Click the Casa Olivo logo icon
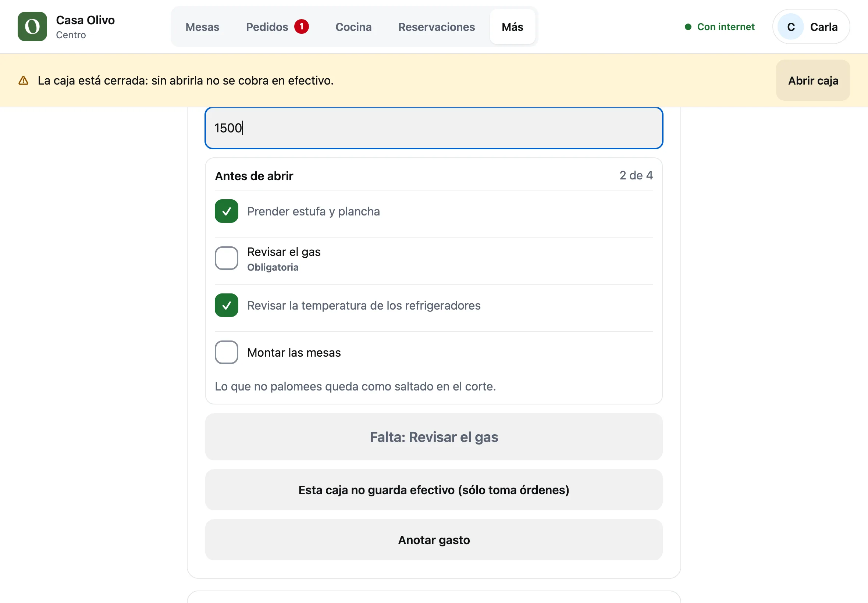Screen dimensions: 868x603 (32, 26)
